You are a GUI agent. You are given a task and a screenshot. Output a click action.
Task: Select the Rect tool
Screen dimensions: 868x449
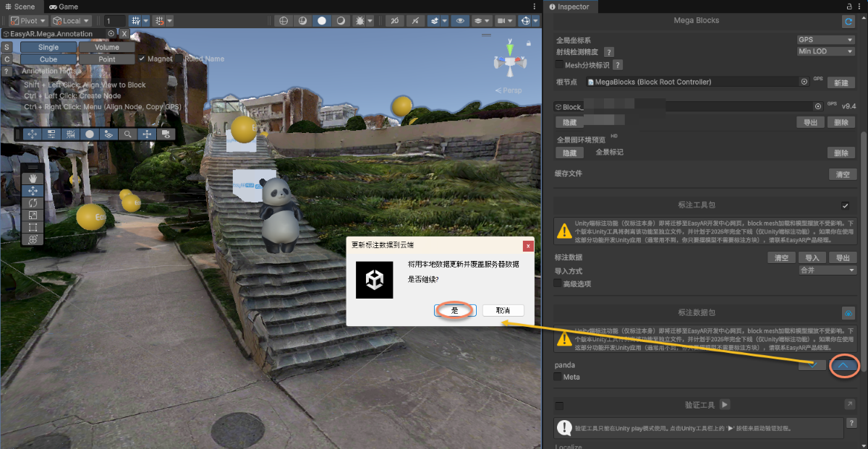click(33, 228)
